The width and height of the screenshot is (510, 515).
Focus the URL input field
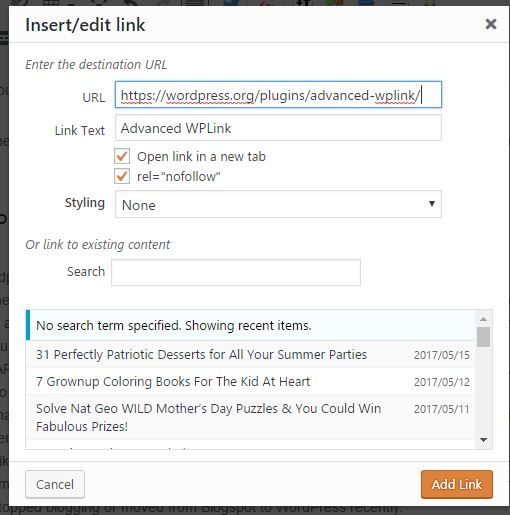278,95
